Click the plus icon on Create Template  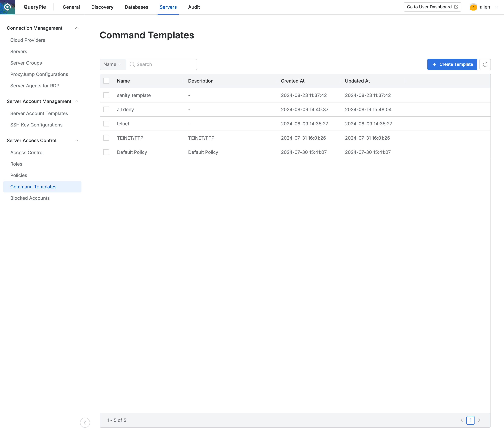[434, 64]
